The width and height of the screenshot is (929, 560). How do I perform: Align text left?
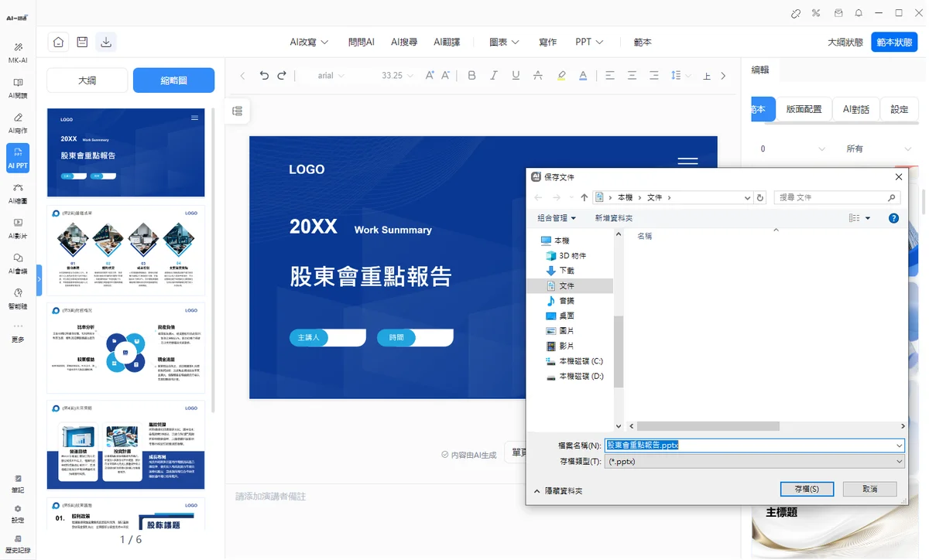tap(610, 75)
